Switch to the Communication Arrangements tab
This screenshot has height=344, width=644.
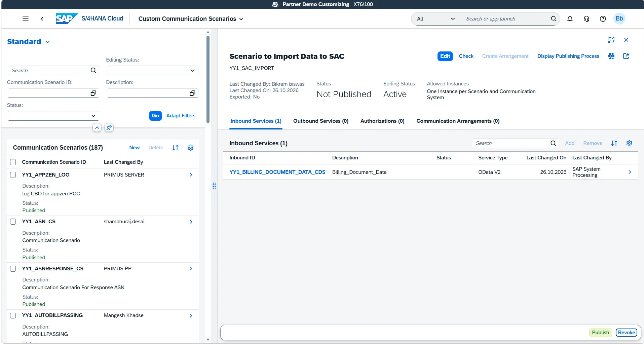coord(458,121)
